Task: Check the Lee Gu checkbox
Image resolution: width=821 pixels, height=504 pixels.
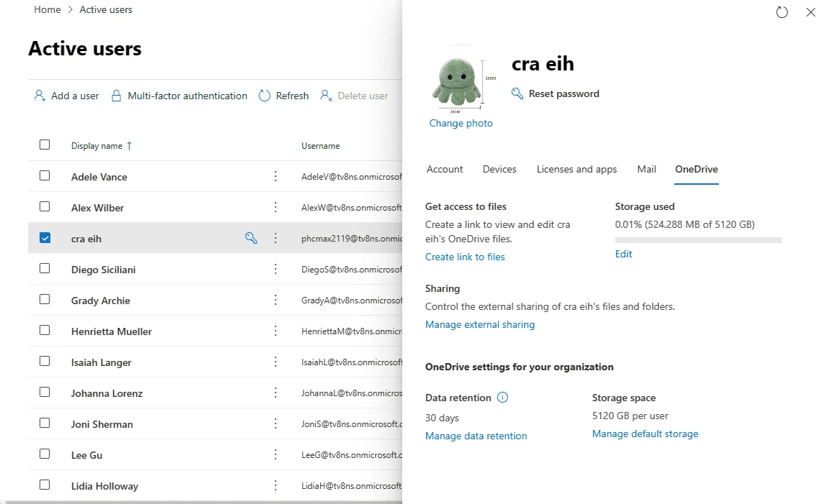Action: tap(45, 454)
